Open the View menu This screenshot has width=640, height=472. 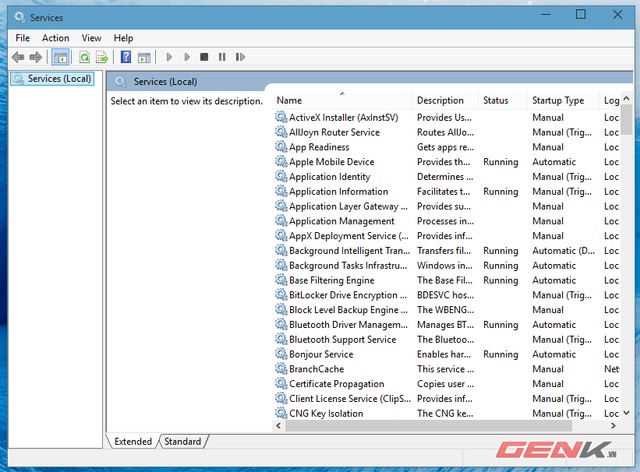click(x=91, y=38)
